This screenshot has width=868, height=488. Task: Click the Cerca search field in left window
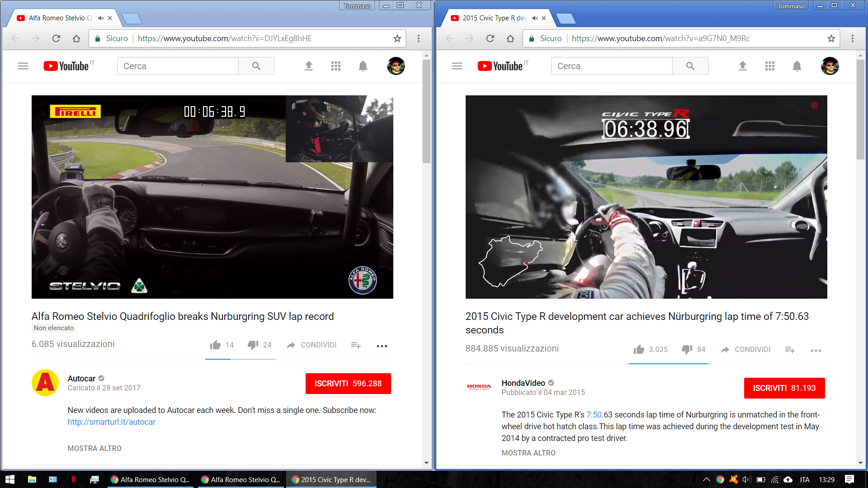tap(178, 66)
